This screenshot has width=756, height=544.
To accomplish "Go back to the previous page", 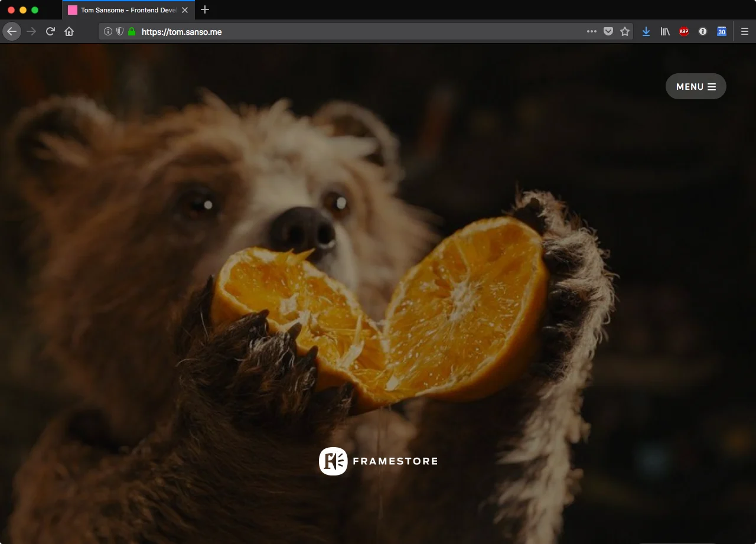I will coord(12,31).
